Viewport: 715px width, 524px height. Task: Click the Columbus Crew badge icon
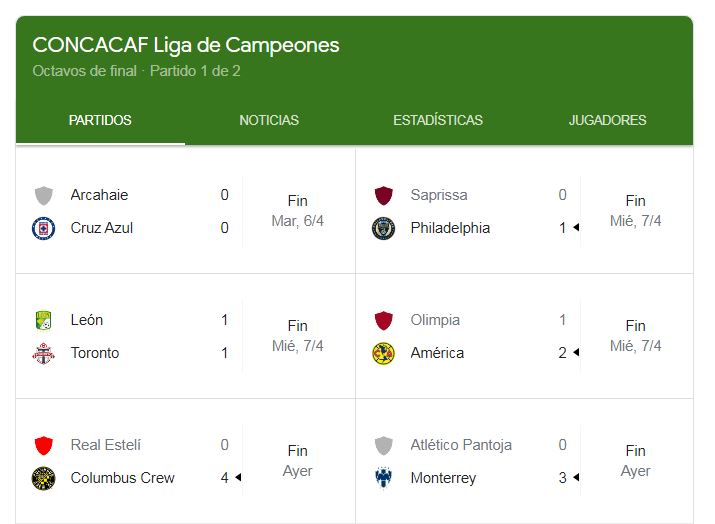click(43, 478)
